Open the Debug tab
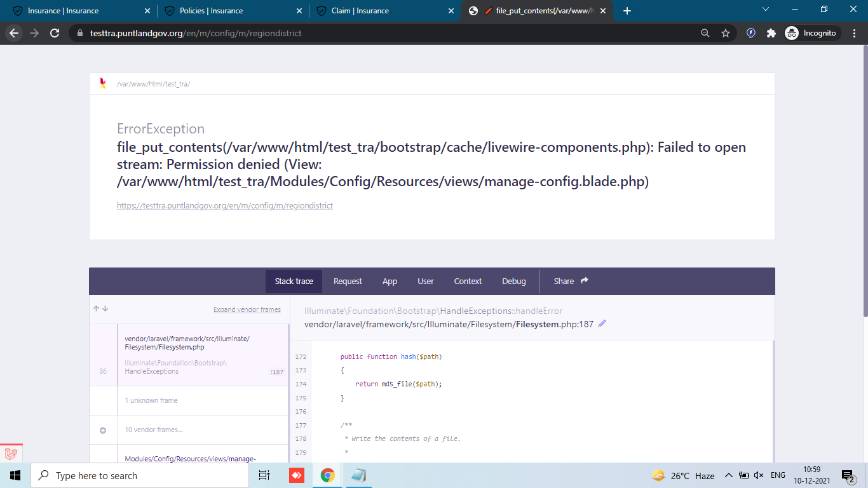 pyautogui.click(x=514, y=281)
